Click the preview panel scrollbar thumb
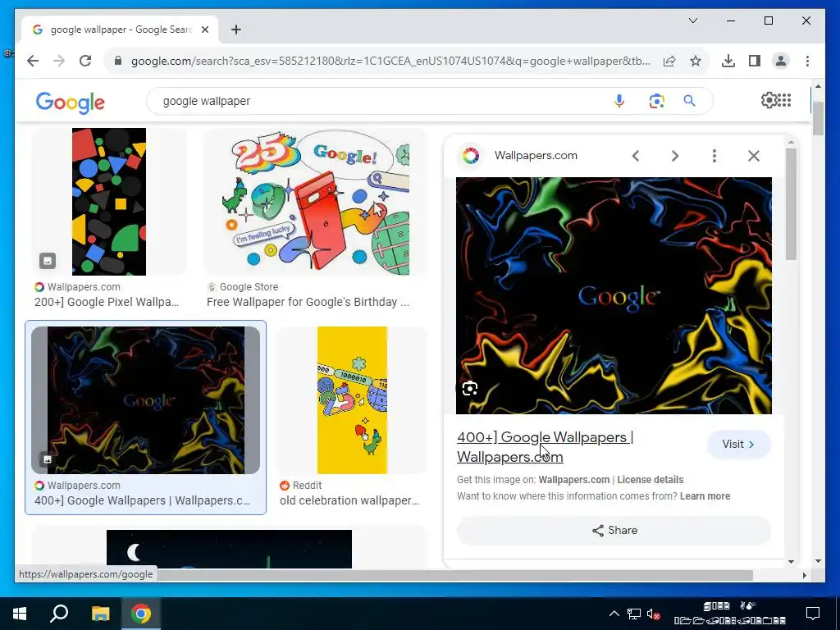 click(792, 203)
